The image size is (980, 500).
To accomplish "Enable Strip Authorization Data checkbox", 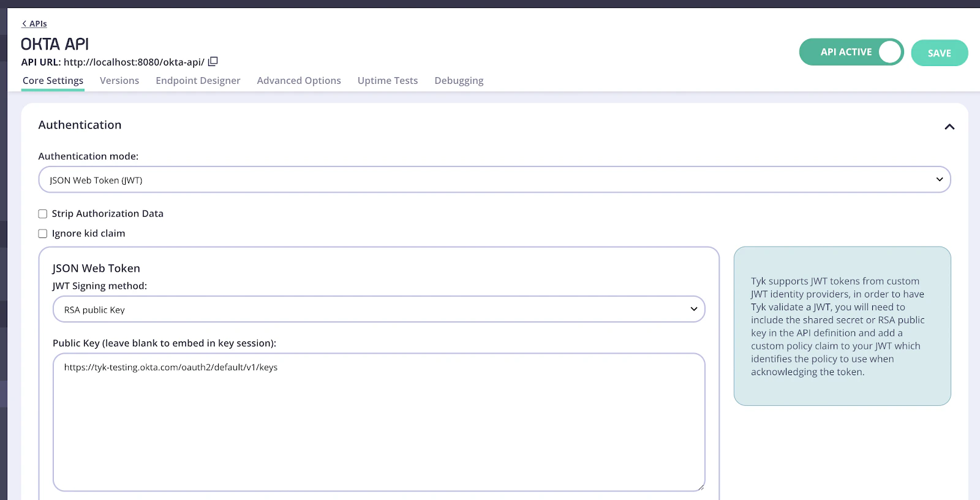I will [43, 214].
